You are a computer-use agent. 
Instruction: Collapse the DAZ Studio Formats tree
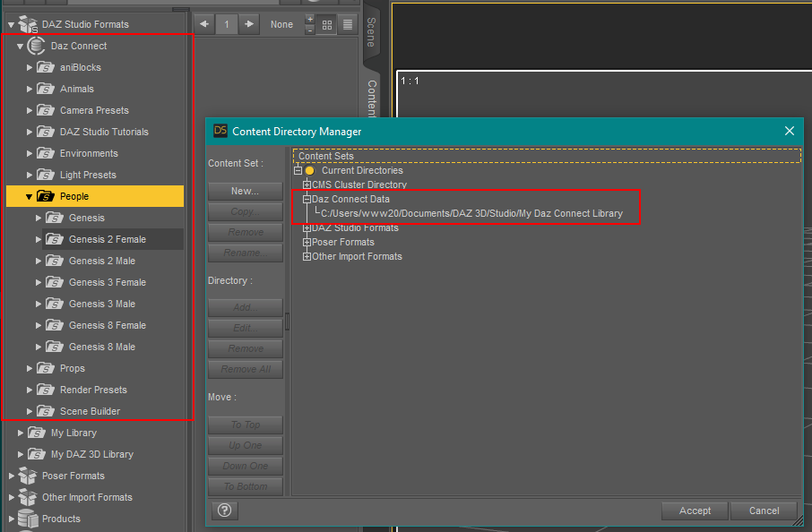[11, 24]
